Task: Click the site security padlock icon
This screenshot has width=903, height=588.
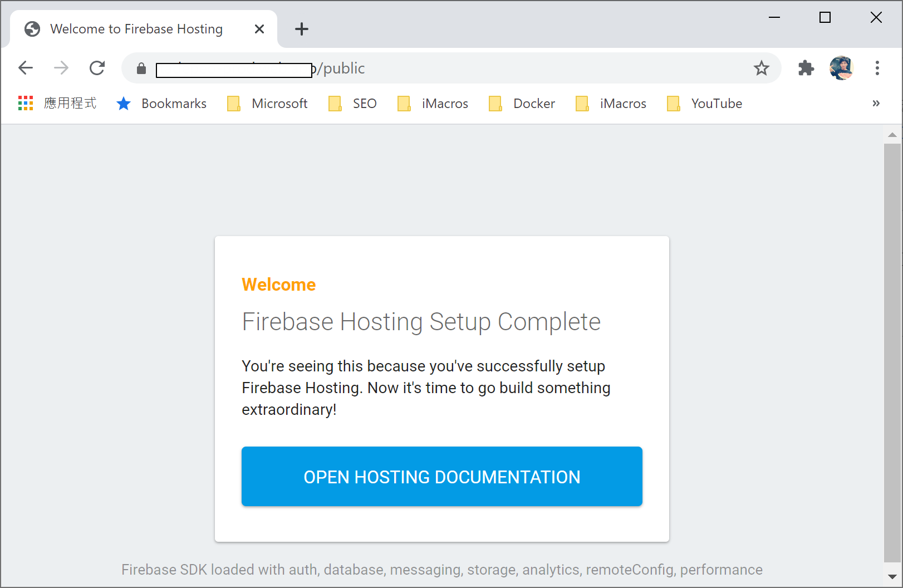Action: 141,68
